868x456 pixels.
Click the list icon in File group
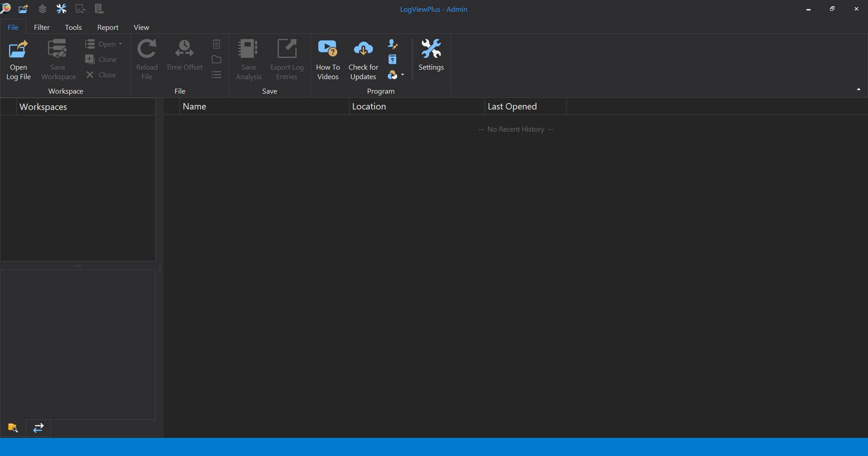(217, 75)
